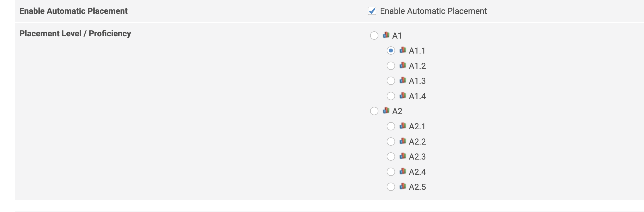The width and height of the screenshot is (644, 212).
Task: Click the level icon next to A2.5
Action: coord(403,186)
